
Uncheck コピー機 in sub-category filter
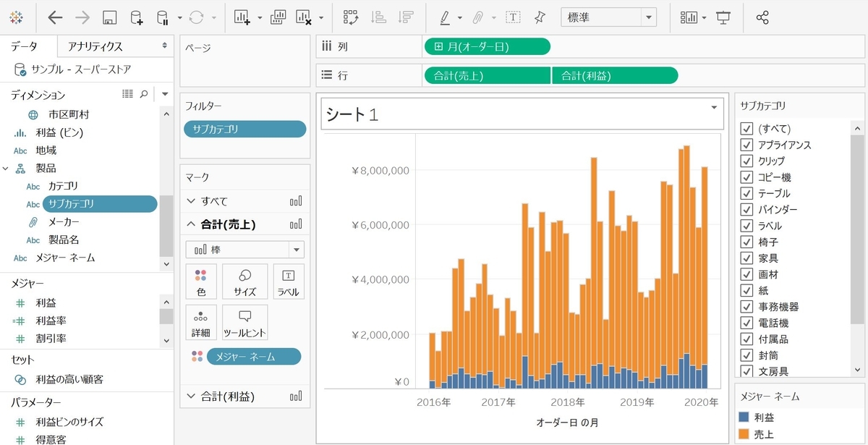[746, 177]
